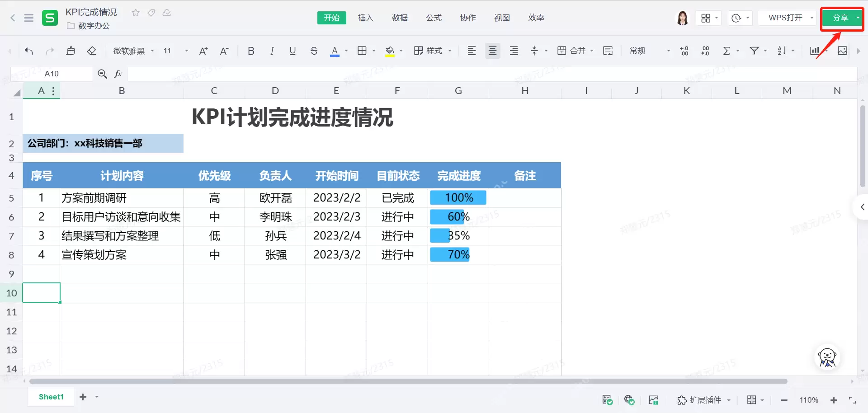Viewport: 868px width, 413px height.
Task: Switch to the 插入 tab
Action: click(x=366, y=18)
